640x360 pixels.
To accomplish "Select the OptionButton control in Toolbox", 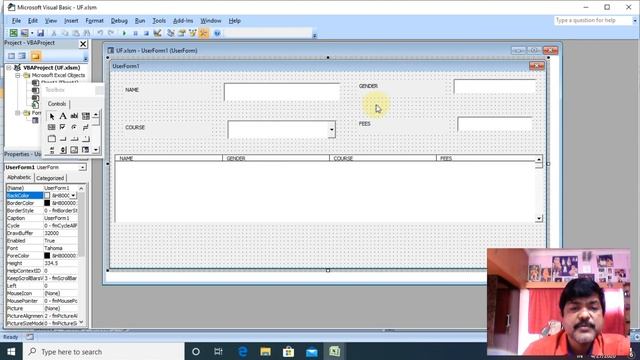I will click(74, 127).
